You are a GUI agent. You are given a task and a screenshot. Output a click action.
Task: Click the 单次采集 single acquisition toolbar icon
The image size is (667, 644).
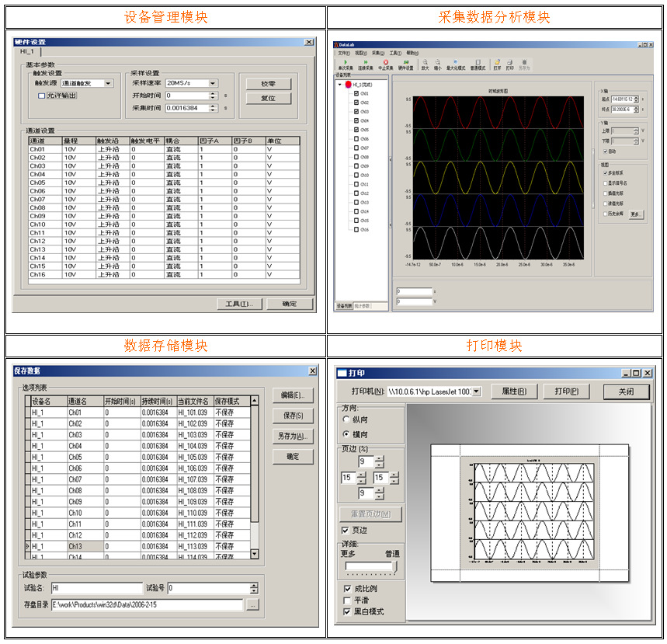coord(346,62)
